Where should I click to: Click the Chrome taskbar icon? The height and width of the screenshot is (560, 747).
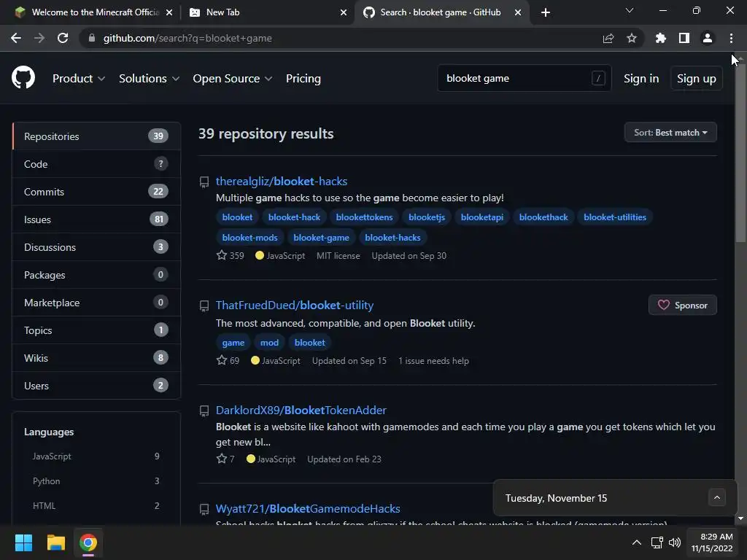[x=88, y=542]
